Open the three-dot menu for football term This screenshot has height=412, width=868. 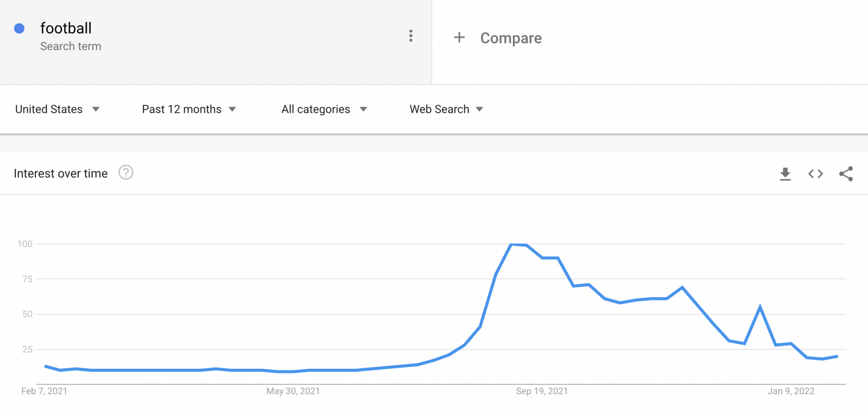tap(411, 36)
